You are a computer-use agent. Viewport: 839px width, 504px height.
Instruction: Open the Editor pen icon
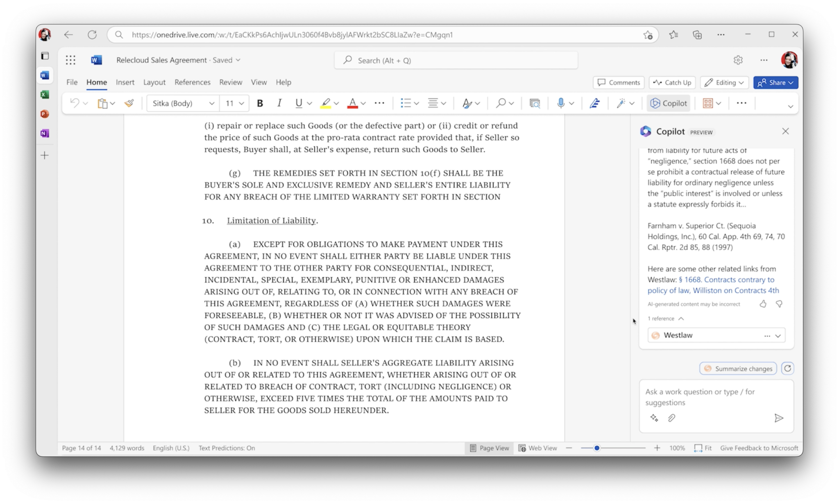click(x=595, y=103)
